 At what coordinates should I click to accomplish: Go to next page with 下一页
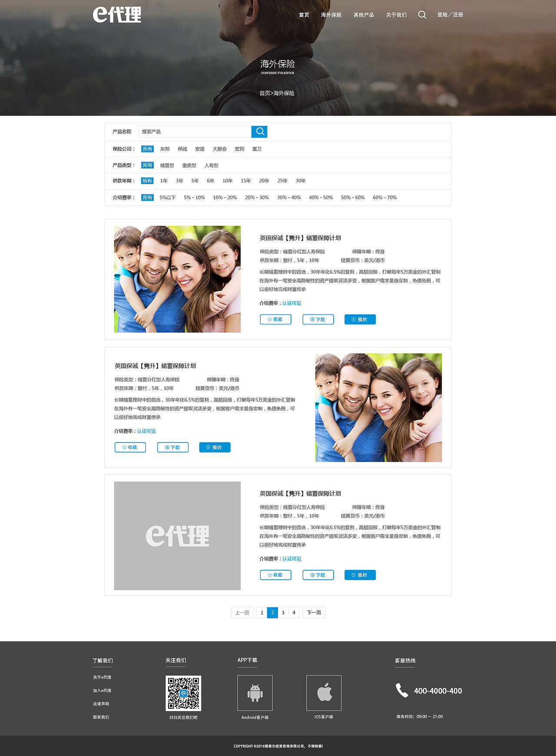[314, 613]
